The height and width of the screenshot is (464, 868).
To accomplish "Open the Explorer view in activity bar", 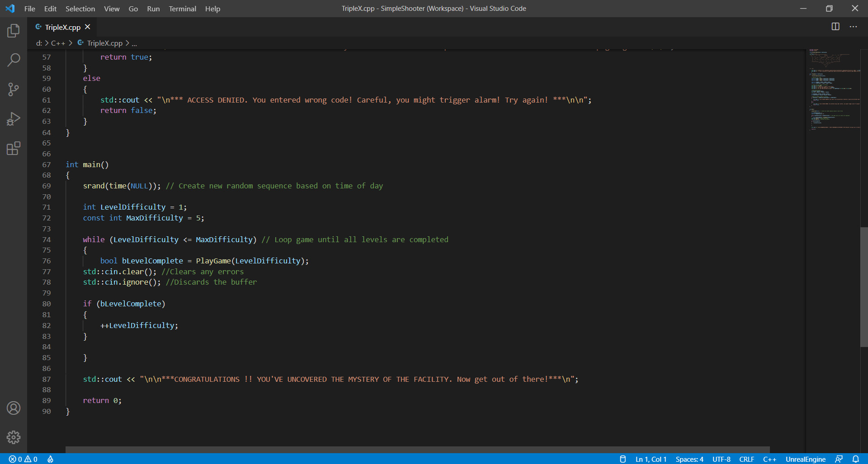I will 14,31.
